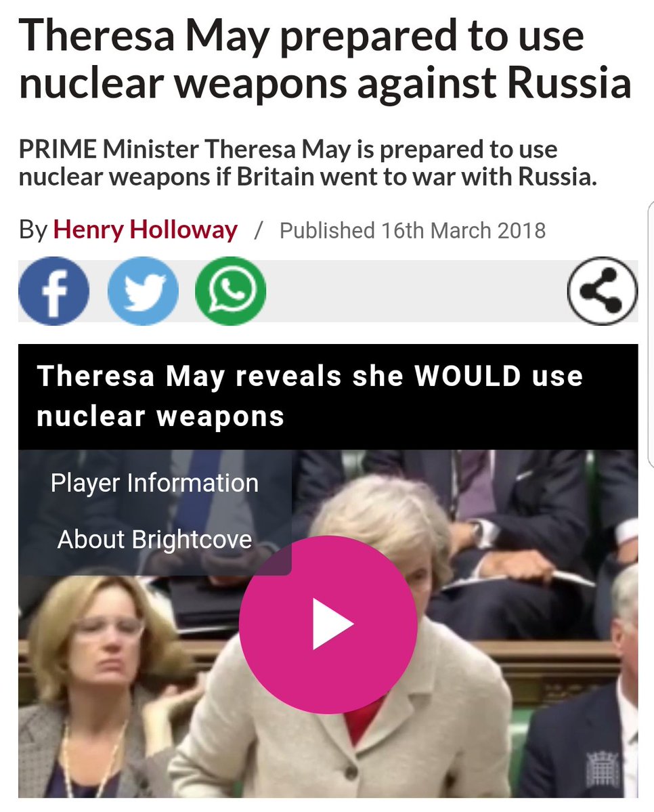
Task: Click the Parliament portcullis watermark in video
Action: tap(603, 767)
